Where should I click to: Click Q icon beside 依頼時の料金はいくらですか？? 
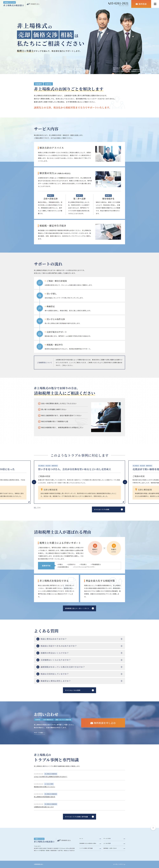[x=38, y=653]
